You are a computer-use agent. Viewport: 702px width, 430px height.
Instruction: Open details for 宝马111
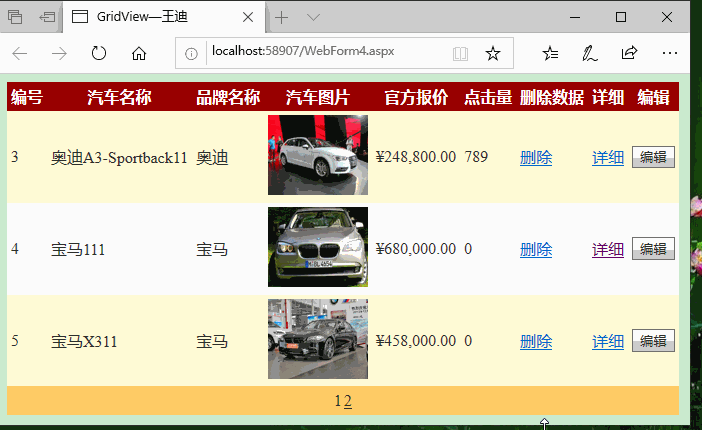pyautogui.click(x=608, y=249)
